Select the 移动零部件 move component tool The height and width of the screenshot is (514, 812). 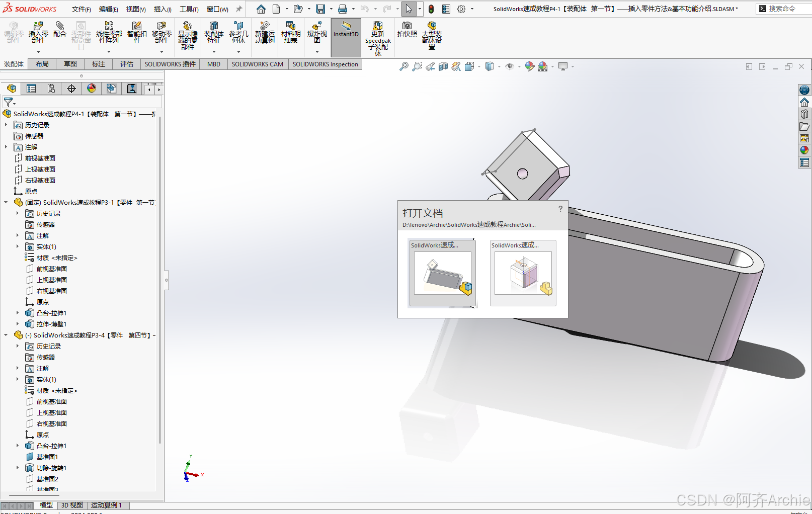161,32
